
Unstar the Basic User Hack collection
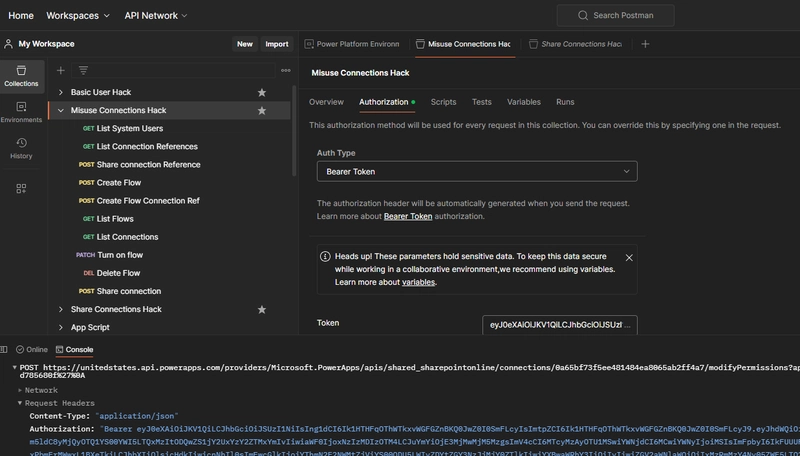[262, 92]
